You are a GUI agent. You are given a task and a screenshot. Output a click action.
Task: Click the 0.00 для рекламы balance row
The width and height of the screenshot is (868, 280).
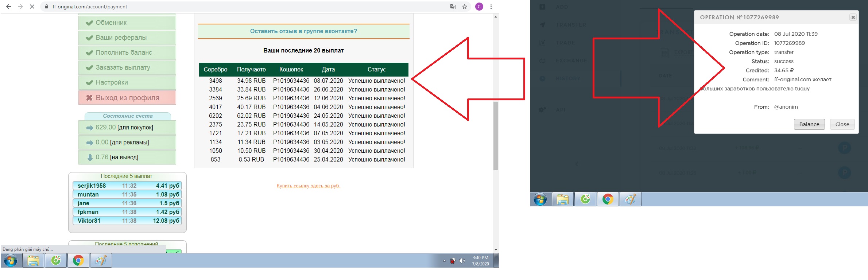(127, 142)
